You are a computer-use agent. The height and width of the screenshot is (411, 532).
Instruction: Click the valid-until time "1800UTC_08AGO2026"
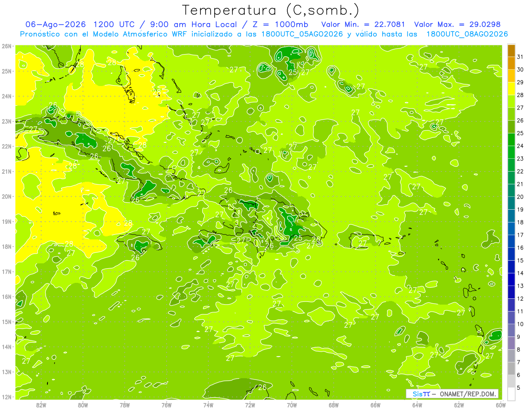[467, 34]
